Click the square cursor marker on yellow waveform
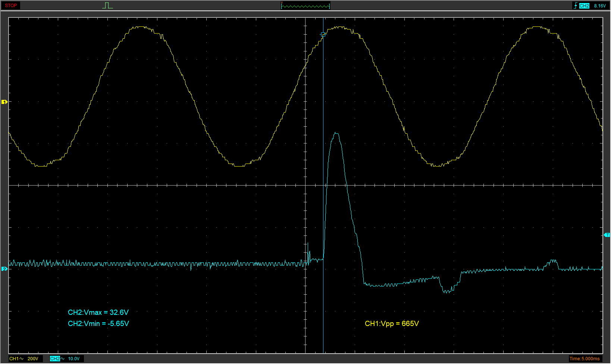 pyautogui.click(x=323, y=35)
